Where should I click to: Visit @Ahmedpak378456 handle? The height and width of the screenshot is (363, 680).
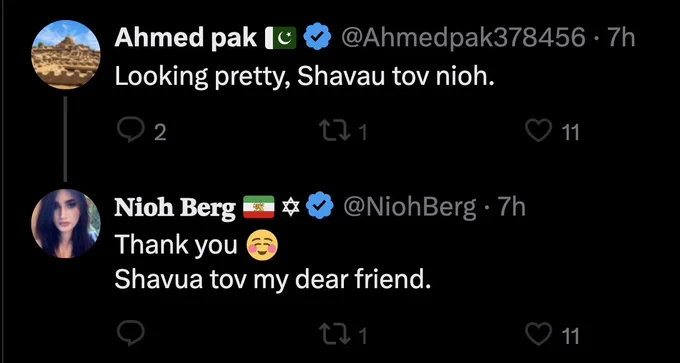tap(463, 38)
